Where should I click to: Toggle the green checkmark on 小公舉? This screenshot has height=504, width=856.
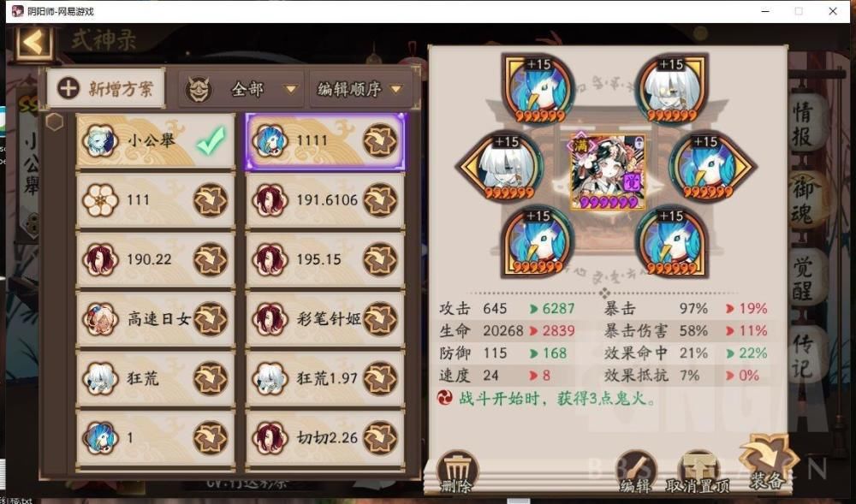point(211,140)
